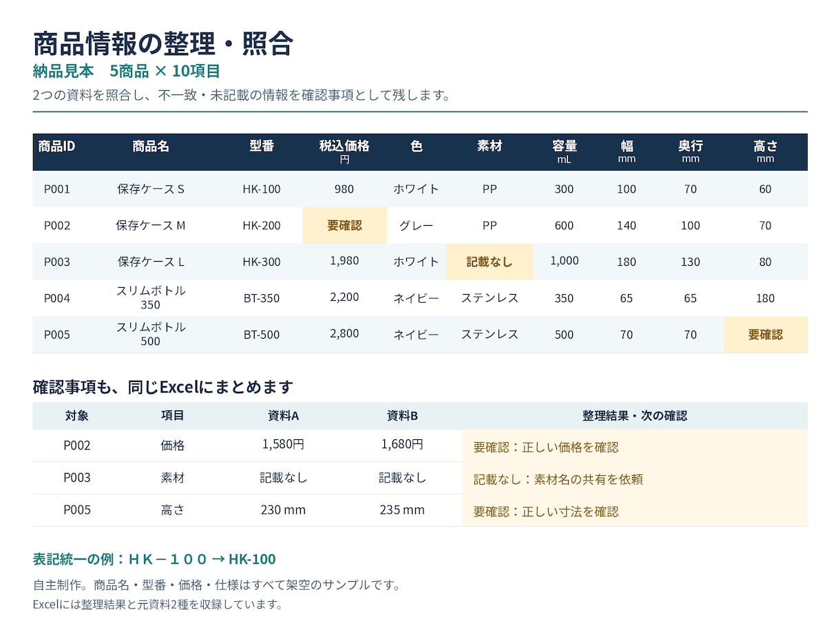Viewport: 840px width, 630px height.
Task: Click 要確認:正しい寸法を確認 note
Action: coord(546,512)
